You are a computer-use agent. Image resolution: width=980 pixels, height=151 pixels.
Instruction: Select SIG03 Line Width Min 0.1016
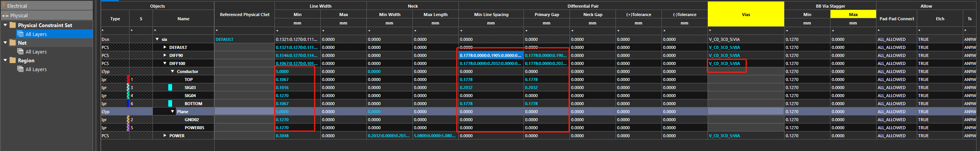coord(297,87)
